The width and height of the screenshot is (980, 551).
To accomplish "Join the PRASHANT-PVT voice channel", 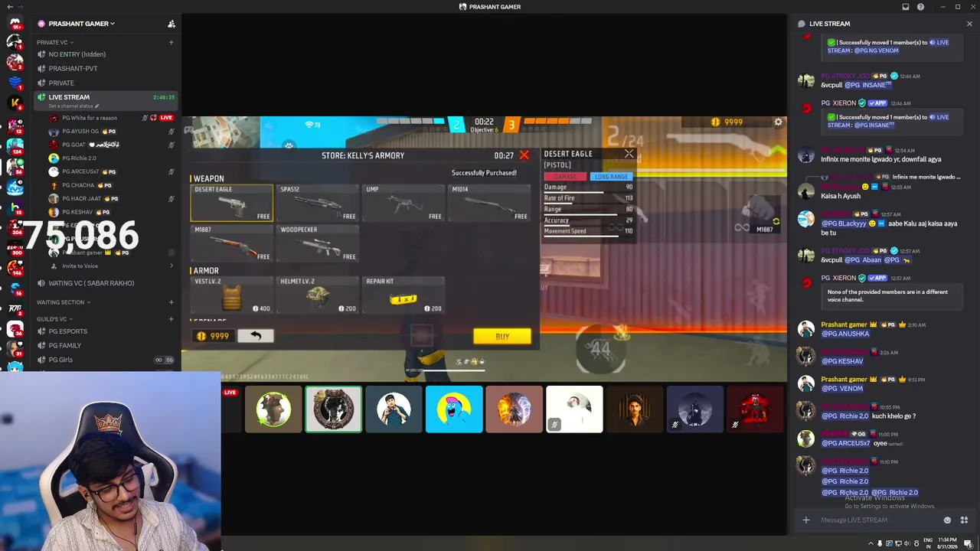I will pos(106,69).
